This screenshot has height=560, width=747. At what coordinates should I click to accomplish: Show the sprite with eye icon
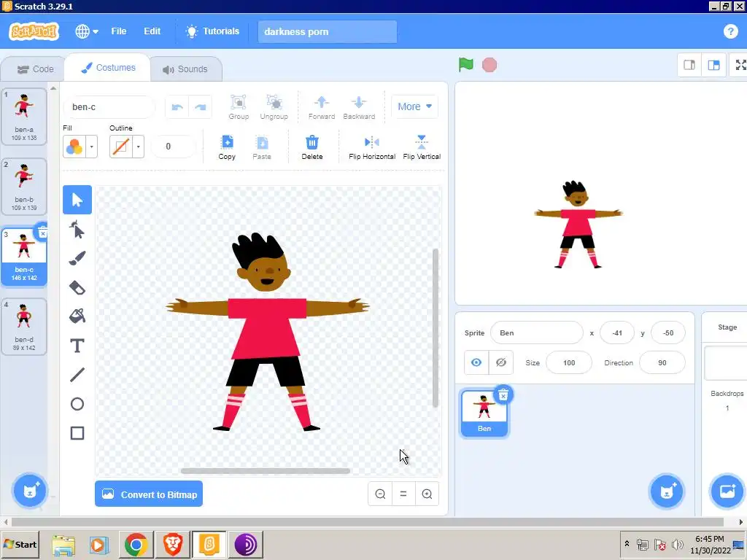pyautogui.click(x=476, y=362)
